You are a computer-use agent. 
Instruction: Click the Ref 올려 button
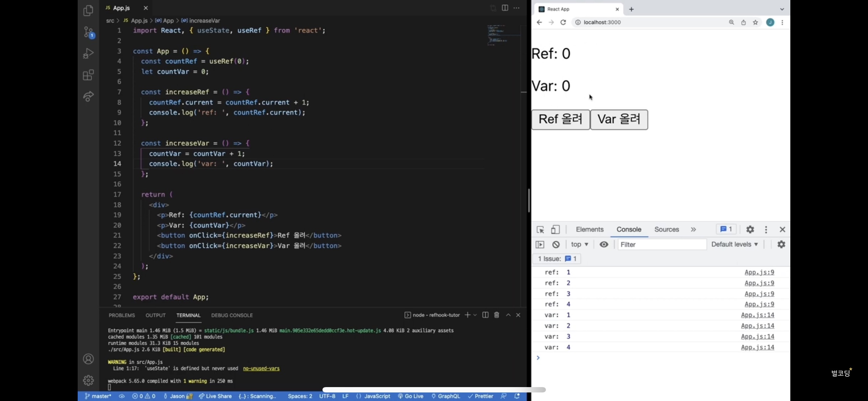point(560,119)
